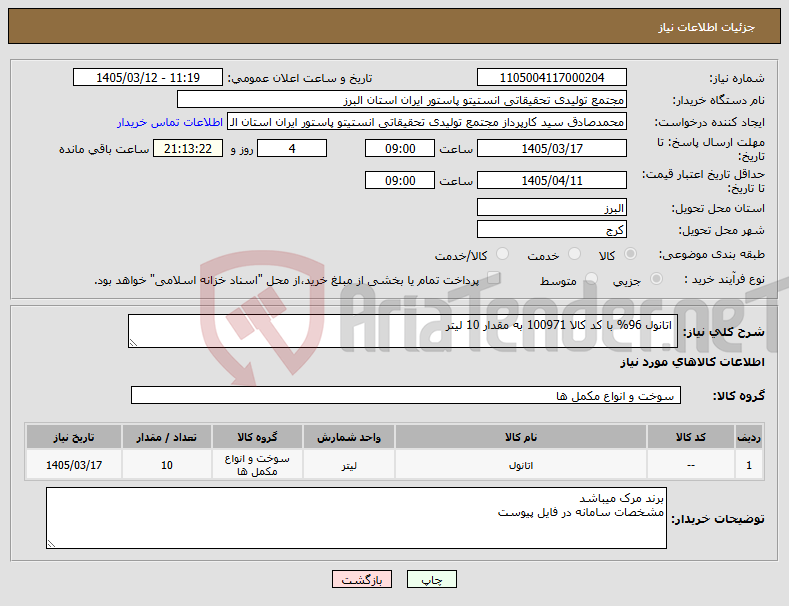Select the متوسط purchase type radio
Screen dimensions: 789x606
pyautogui.click(x=591, y=279)
